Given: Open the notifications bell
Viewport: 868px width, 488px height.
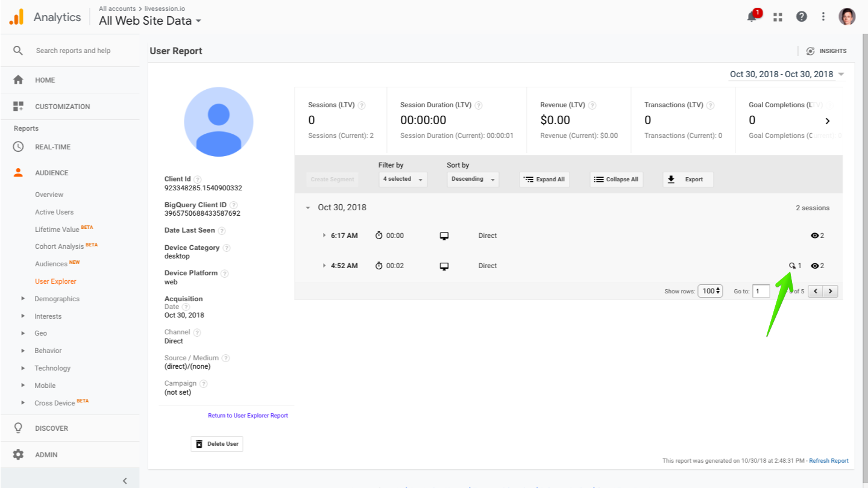Looking at the screenshot, I should click(x=751, y=16).
